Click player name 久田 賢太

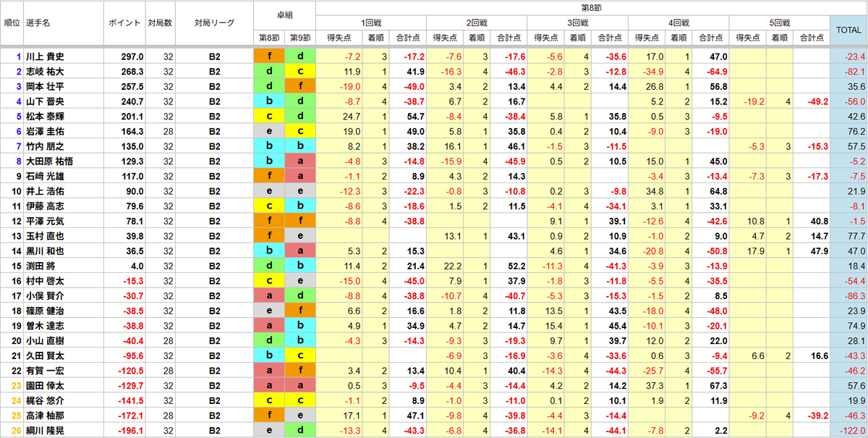[x=45, y=356]
